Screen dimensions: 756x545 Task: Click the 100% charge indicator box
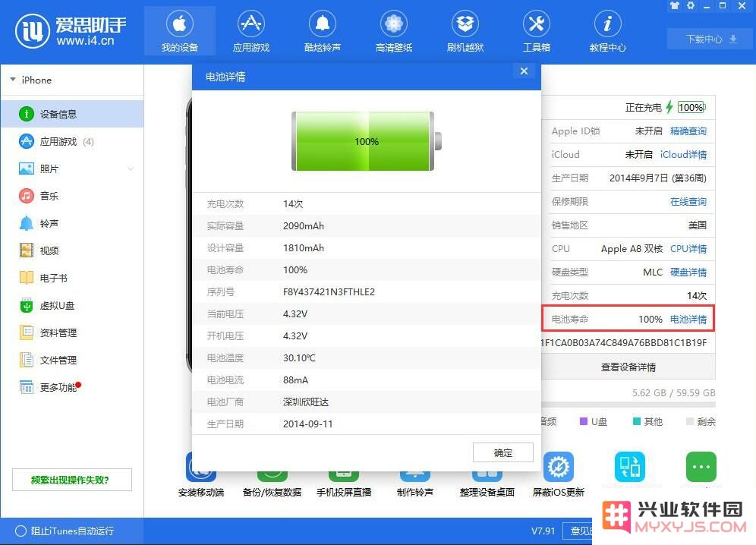pos(691,107)
